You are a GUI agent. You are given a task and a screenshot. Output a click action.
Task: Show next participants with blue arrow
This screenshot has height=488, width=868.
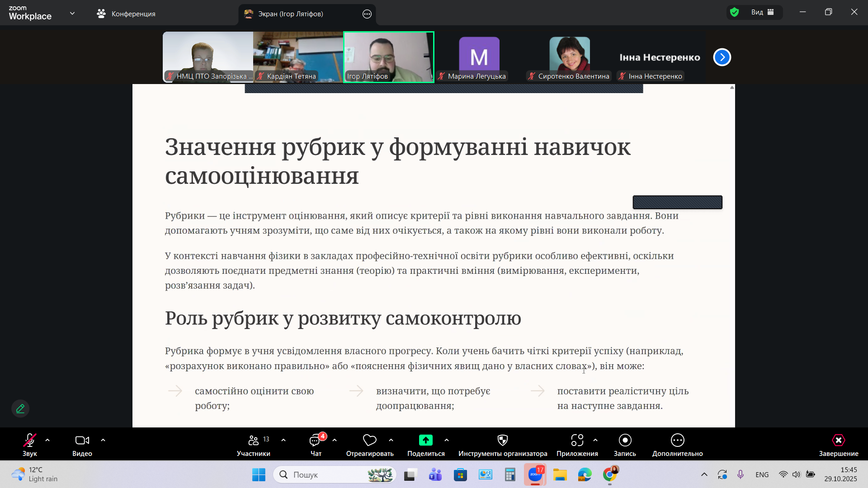pos(722,57)
